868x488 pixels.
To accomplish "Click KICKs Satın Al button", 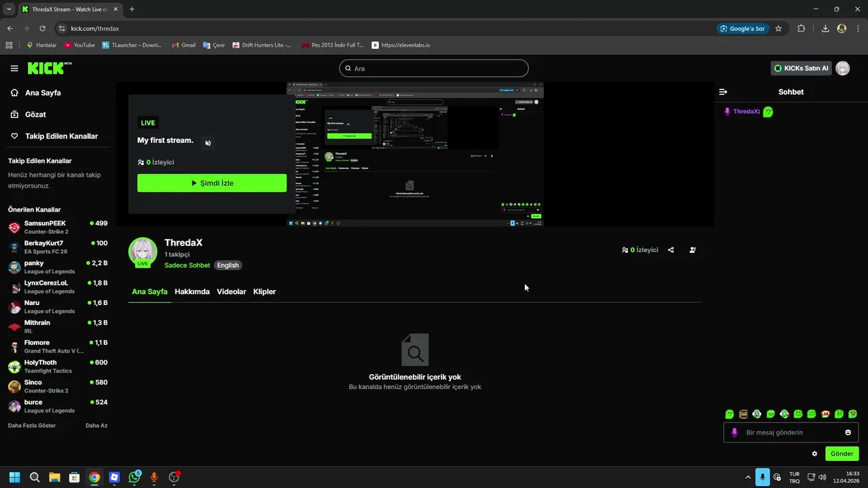I will (x=802, y=68).
